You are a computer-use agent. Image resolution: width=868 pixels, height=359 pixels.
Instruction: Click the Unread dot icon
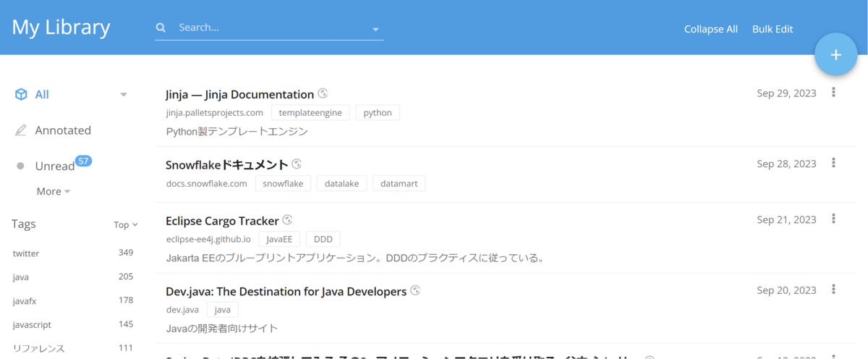(20, 166)
